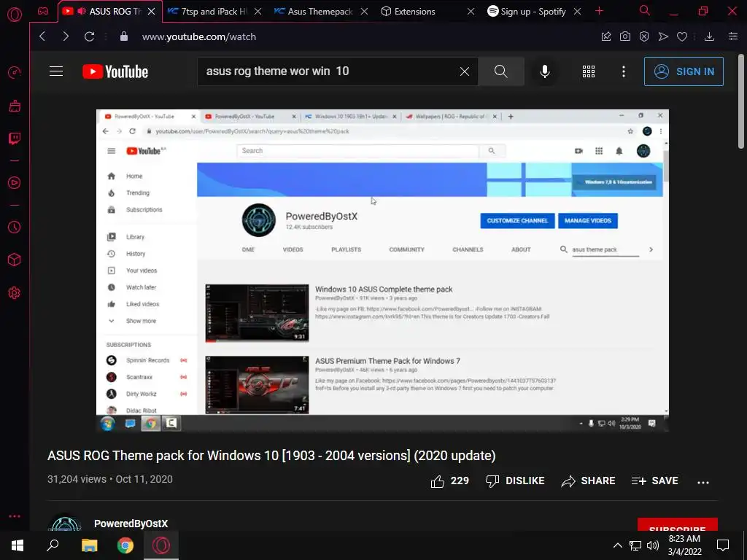
Task: Close the Extensions tab
Action: click(471, 12)
